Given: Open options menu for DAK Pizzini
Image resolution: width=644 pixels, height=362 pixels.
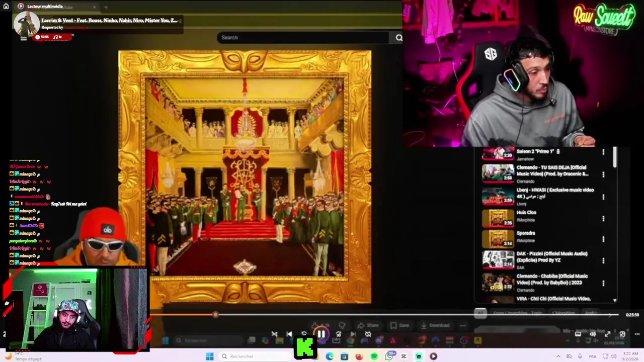Looking at the screenshot, I should point(603,261).
